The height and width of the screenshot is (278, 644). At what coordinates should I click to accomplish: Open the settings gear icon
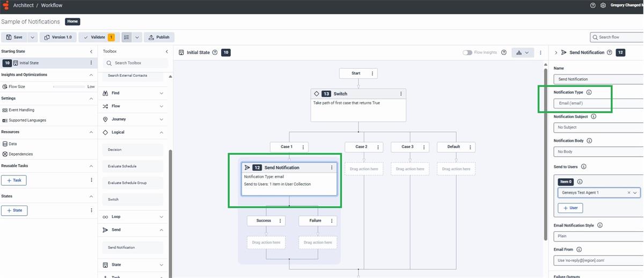click(x=603, y=5)
